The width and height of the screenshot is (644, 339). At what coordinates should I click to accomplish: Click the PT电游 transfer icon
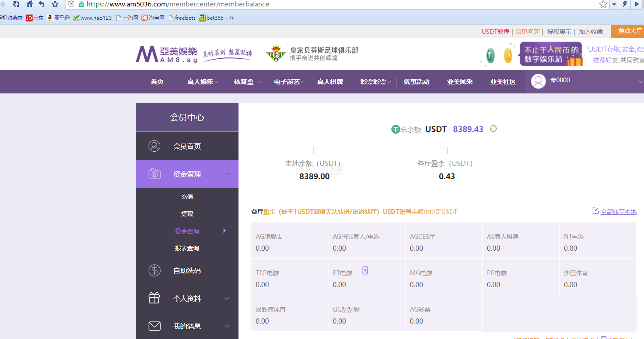365,270
